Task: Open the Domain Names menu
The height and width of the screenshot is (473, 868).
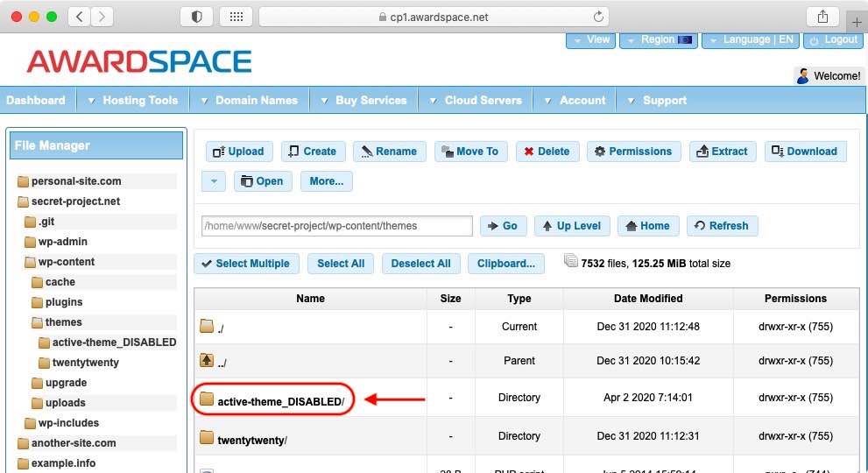Action: pos(249,100)
